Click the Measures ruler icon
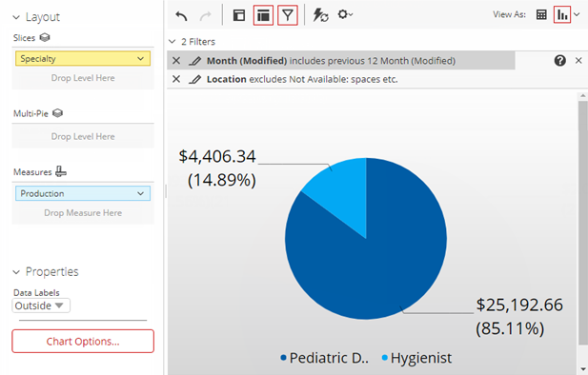588x375 pixels. point(61,171)
